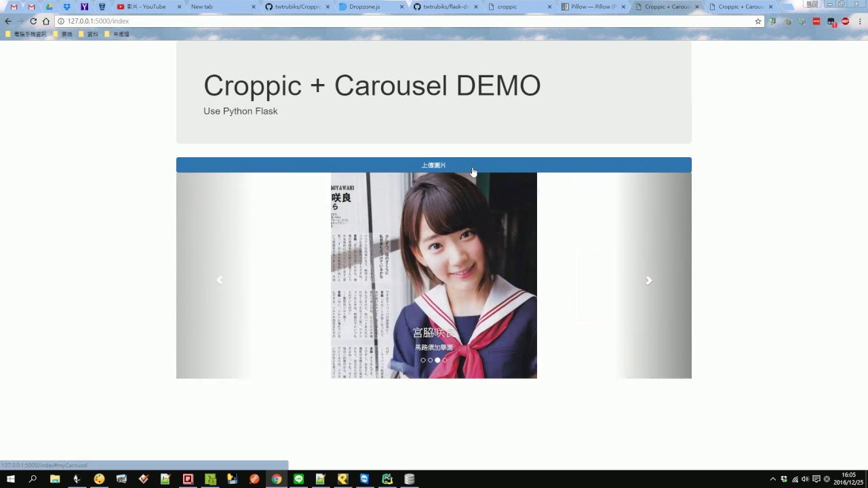Click the browser back arrow

8,21
